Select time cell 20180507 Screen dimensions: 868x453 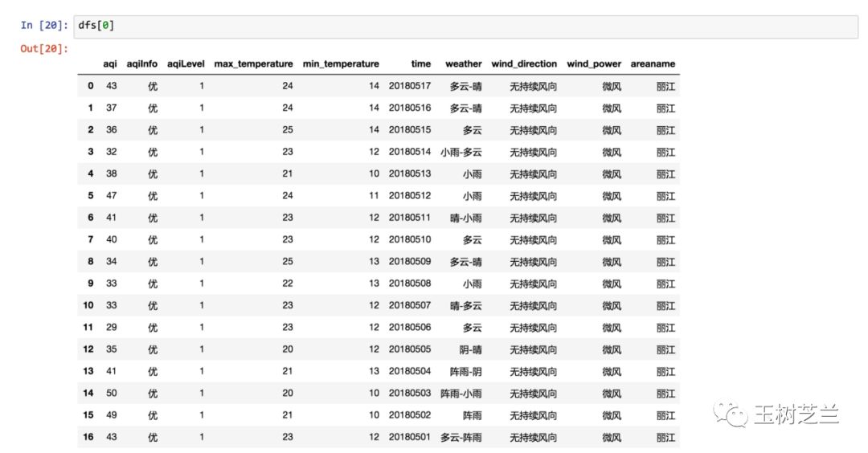[410, 305]
